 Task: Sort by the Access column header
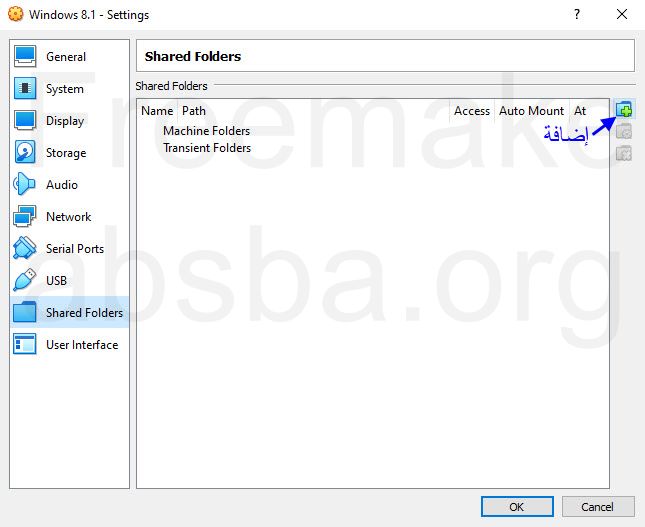click(472, 111)
